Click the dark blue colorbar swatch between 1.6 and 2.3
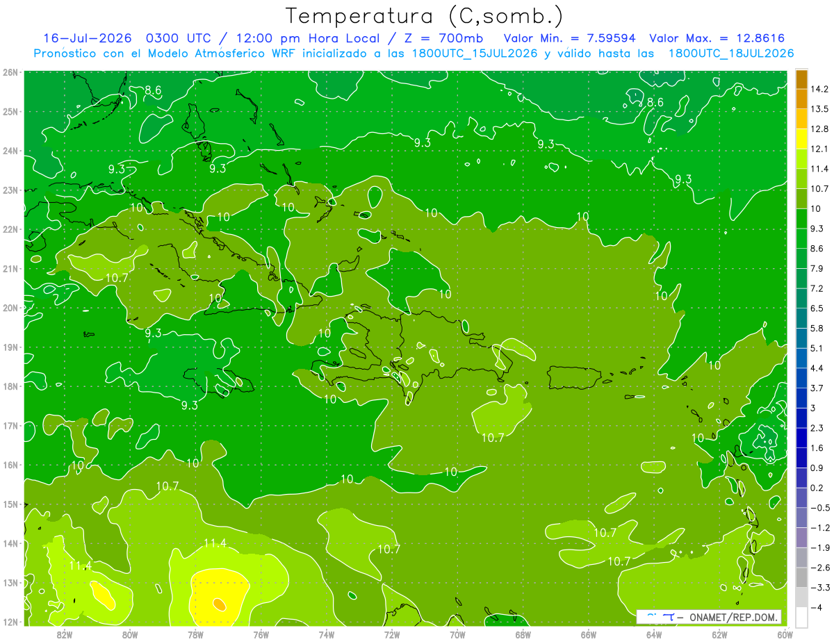834x644 pixels. pos(801,438)
